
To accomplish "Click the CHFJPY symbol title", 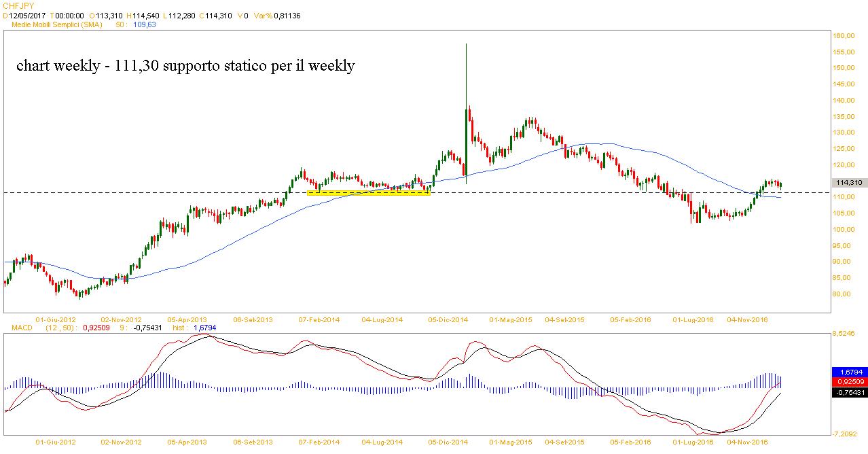I will [x=18, y=5].
